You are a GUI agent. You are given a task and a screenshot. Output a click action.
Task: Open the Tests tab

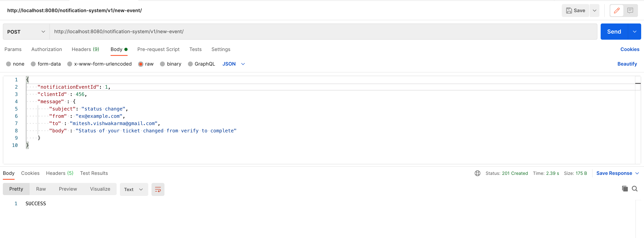pos(195,49)
